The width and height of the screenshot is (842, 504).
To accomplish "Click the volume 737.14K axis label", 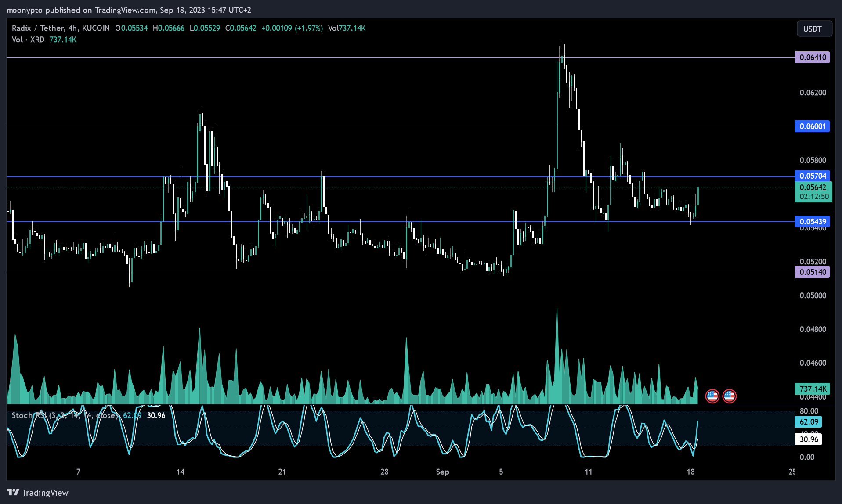I will (x=812, y=389).
